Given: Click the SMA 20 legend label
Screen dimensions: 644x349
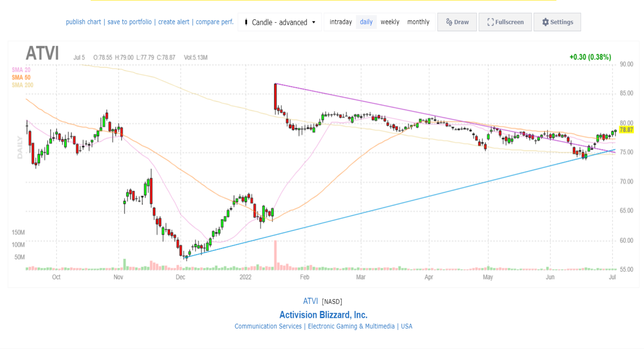Looking at the screenshot, I should point(21,70).
